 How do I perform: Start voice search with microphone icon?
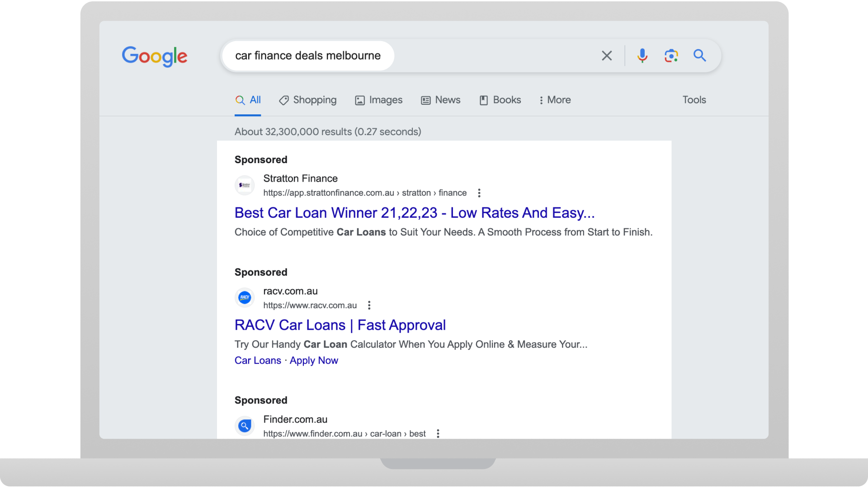click(x=642, y=56)
